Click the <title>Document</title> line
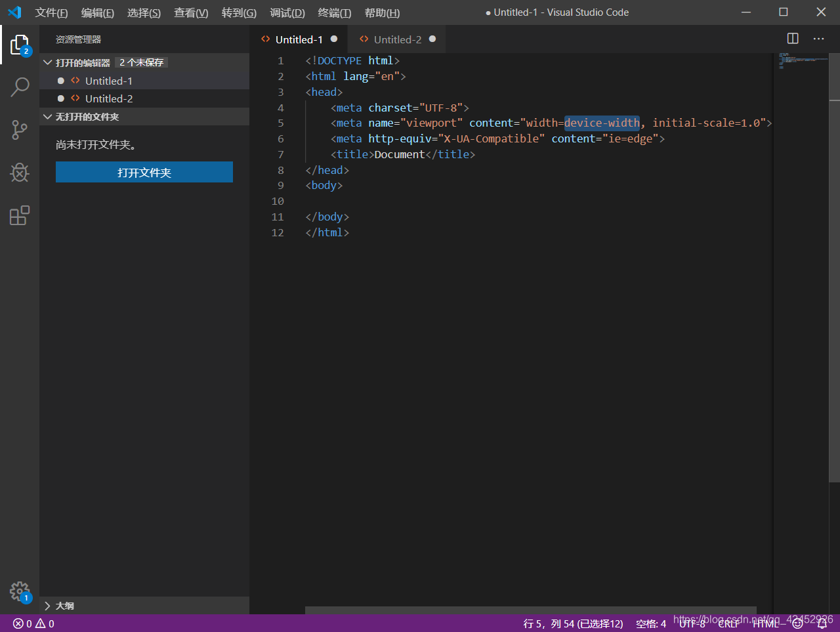 click(403, 154)
